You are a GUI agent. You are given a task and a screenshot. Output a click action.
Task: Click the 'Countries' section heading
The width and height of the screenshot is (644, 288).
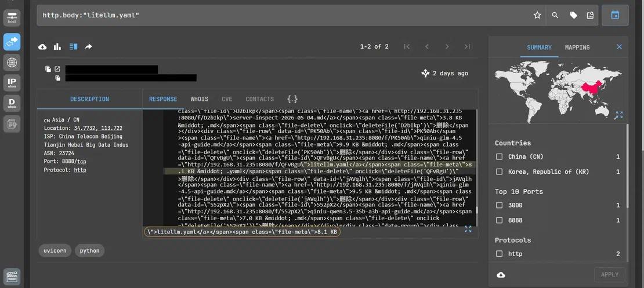point(512,143)
